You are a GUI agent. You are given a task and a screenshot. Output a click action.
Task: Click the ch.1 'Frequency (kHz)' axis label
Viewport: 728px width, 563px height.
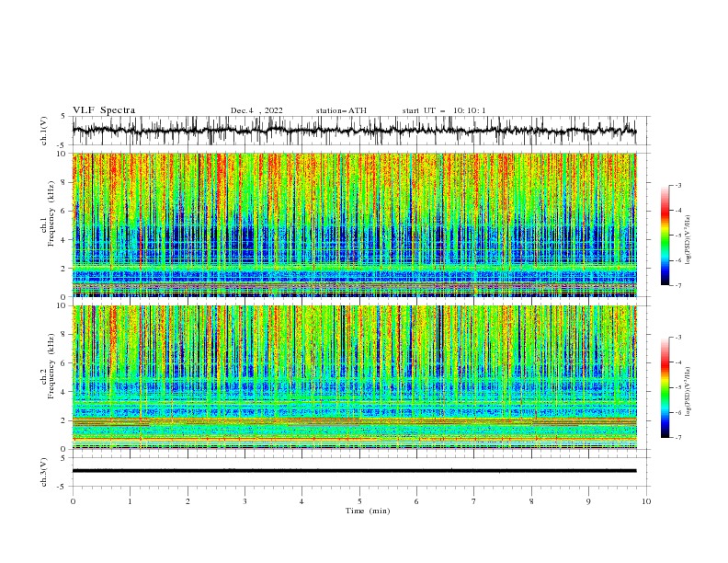point(51,213)
